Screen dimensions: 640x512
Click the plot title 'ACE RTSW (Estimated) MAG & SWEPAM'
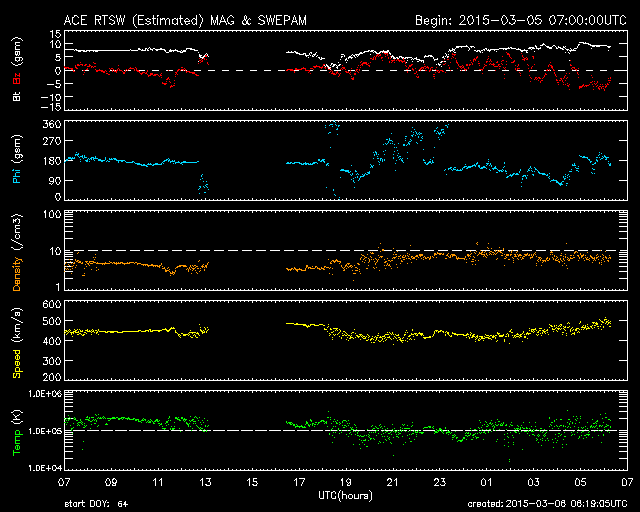[185, 20]
